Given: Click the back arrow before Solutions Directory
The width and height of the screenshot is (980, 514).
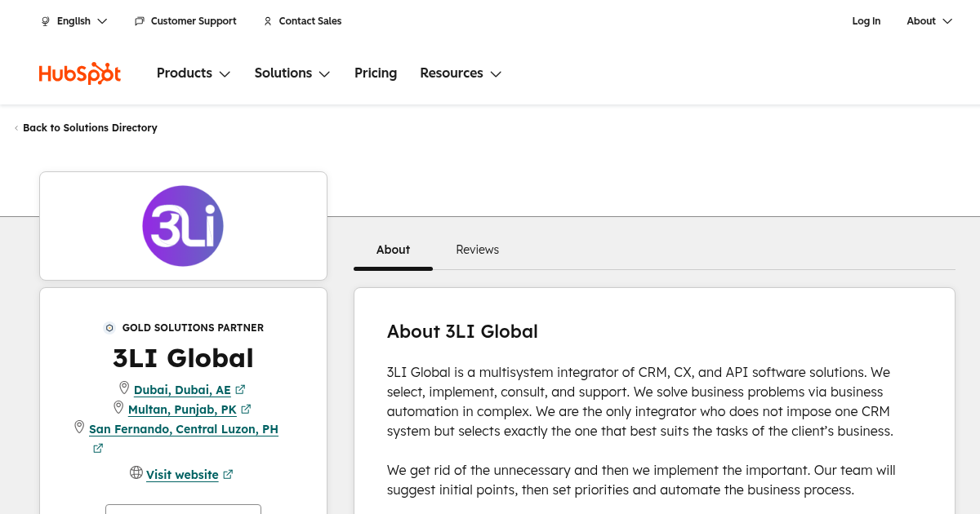Looking at the screenshot, I should 16,128.
